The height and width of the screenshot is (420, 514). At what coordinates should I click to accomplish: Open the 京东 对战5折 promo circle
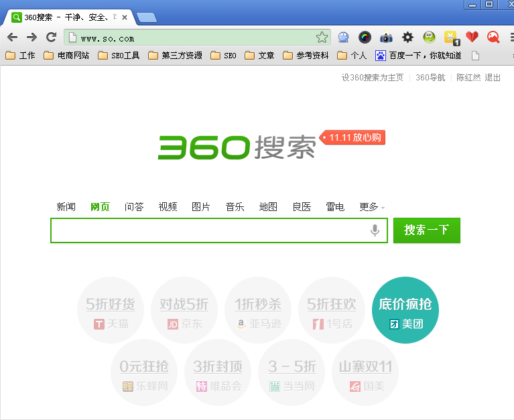tap(184, 310)
